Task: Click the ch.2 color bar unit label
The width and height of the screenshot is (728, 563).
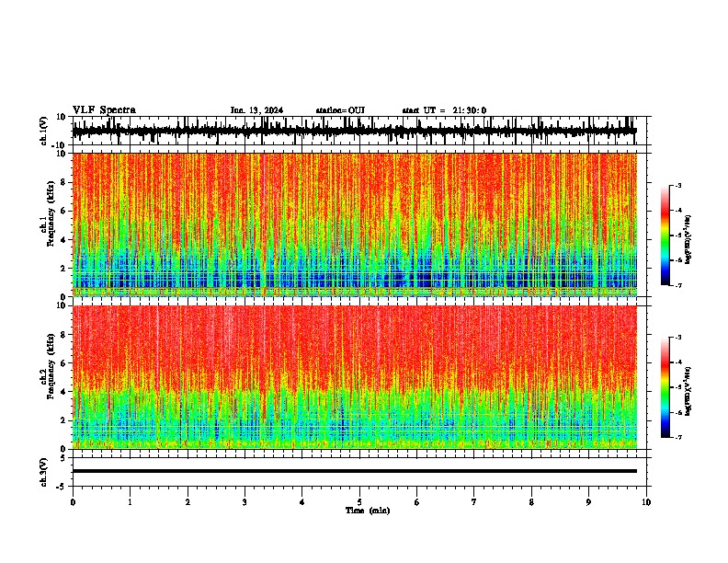Action: [688, 391]
